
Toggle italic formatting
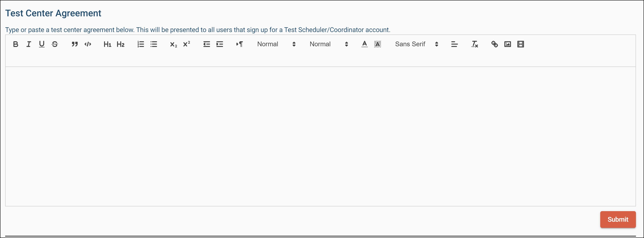coord(29,44)
